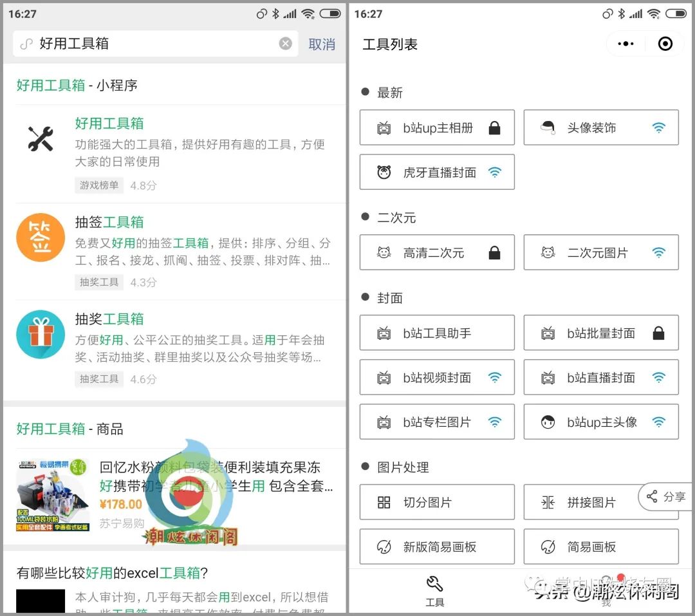Image resolution: width=695 pixels, height=616 pixels.
Task: Click the wifi icon on b站专栏图片
Action: pos(495,422)
